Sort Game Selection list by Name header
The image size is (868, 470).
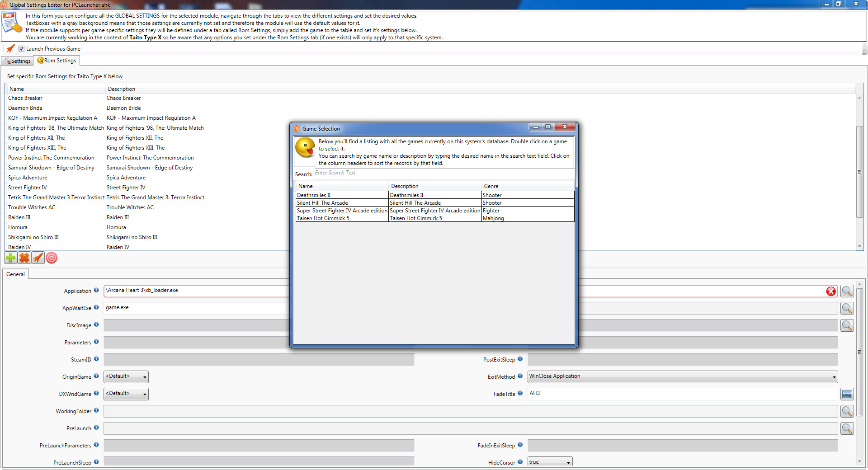(x=342, y=186)
